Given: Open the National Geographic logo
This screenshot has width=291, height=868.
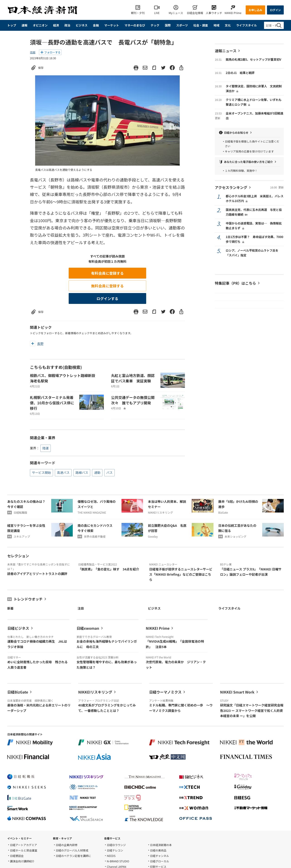Looking at the screenshot, I should click(x=133, y=808).
